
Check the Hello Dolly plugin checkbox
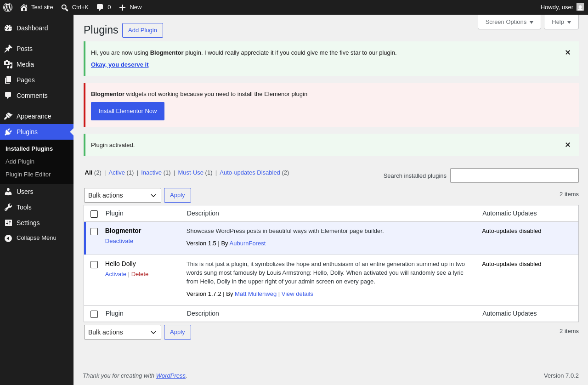click(x=94, y=265)
